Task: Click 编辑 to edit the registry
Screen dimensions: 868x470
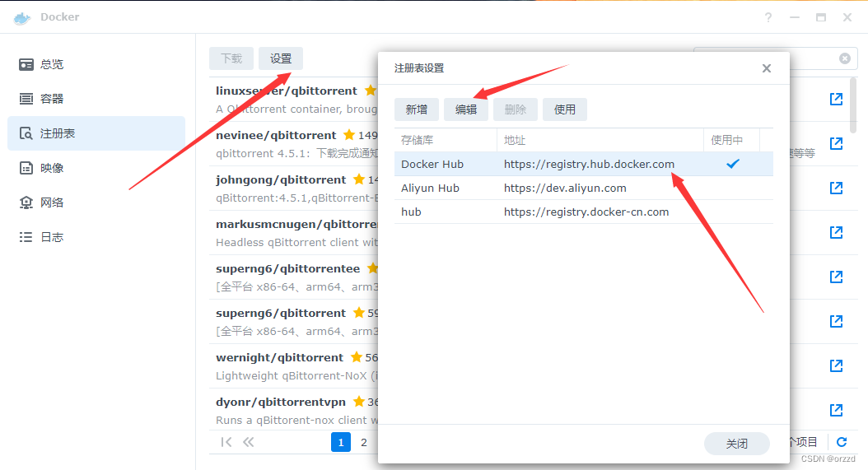Action: pos(465,109)
